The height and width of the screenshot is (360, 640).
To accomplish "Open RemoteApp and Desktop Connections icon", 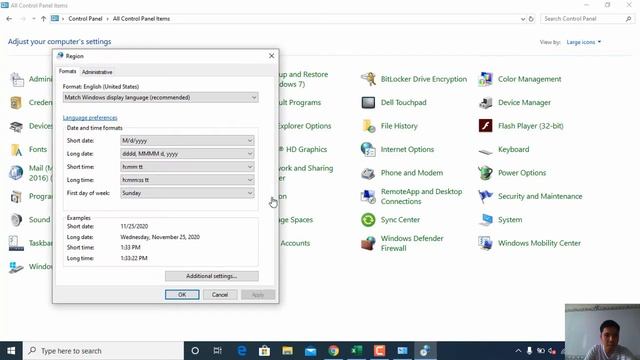I will pos(368,196).
